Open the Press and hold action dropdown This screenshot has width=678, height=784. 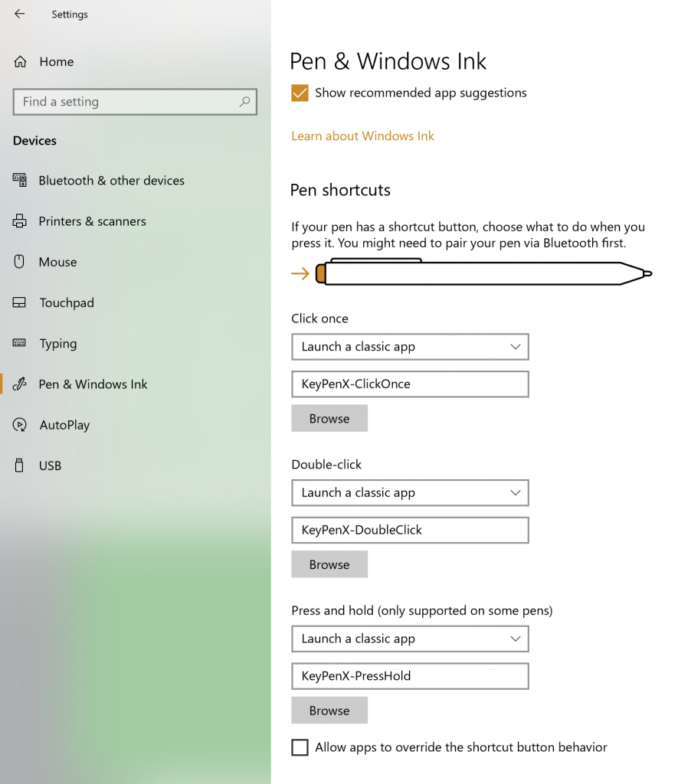pyautogui.click(x=410, y=639)
